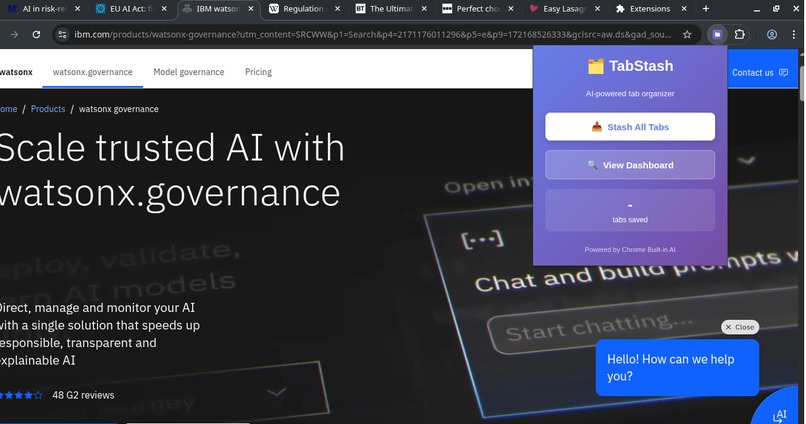Click 'Powered by Chrome Built-in AI' text
Screen dimensions: 806x424
[630, 250]
